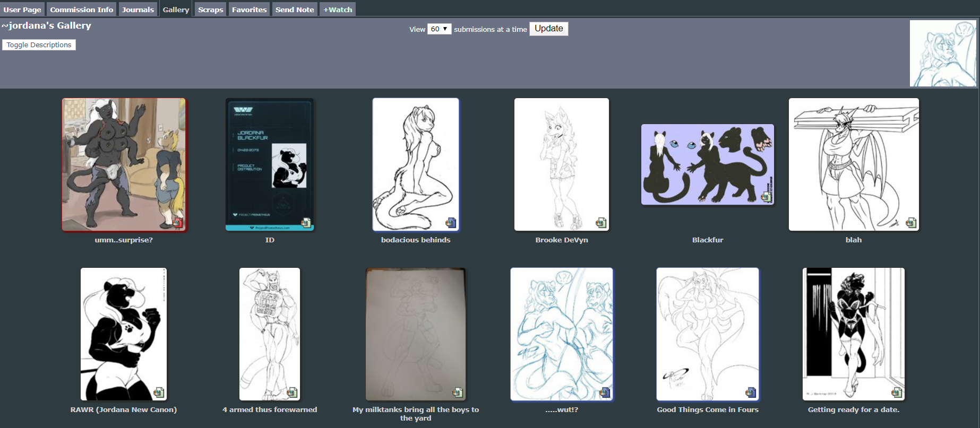Click the corner badge icon on 'Good Things Come in Fours' thumbnail
This screenshot has width=980, height=428.
pos(751,392)
